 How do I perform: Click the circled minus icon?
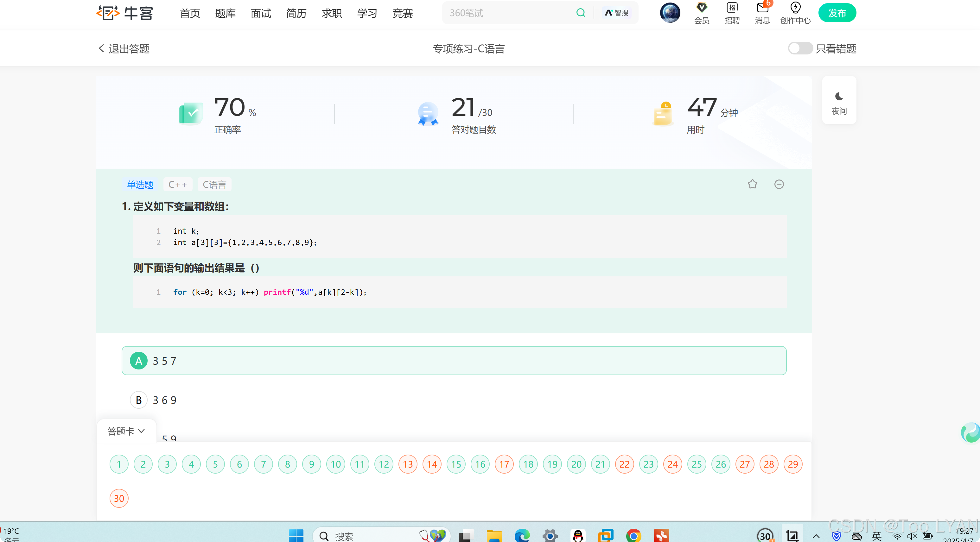779,184
